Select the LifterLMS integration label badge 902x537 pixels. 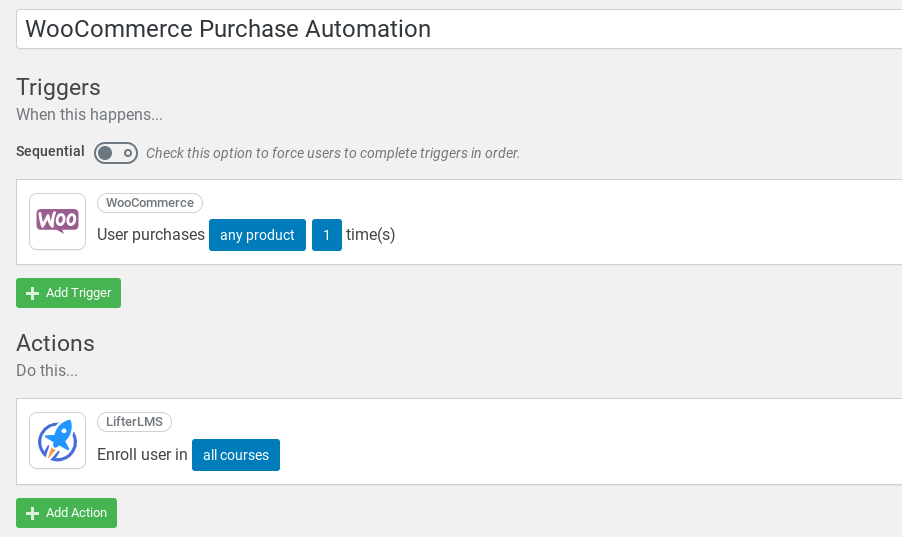tap(134, 422)
